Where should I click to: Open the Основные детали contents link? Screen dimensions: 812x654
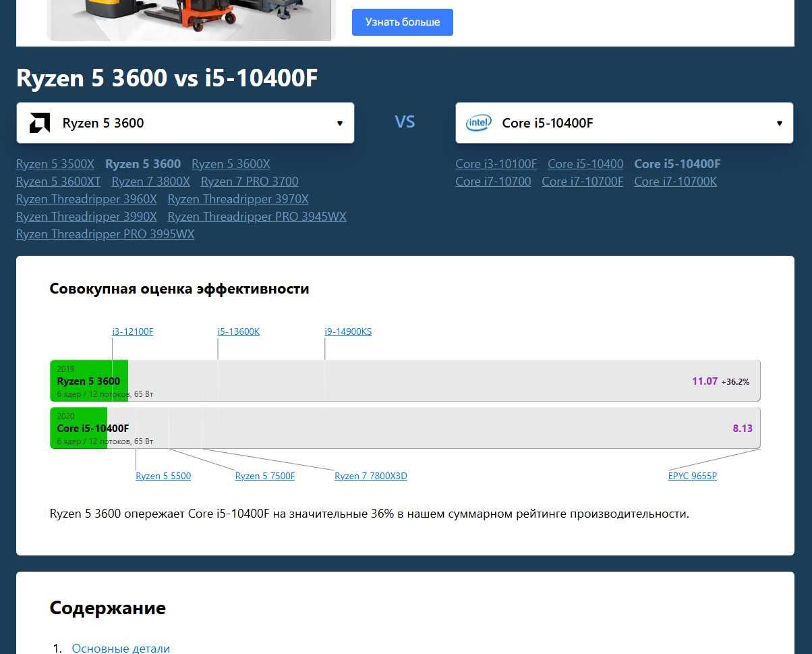121,649
